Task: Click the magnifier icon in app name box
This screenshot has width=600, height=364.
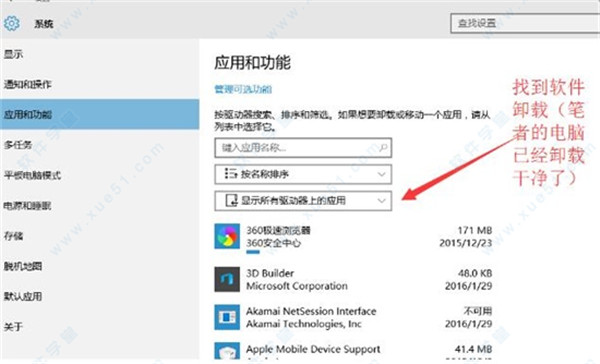Action: (383, 147)
